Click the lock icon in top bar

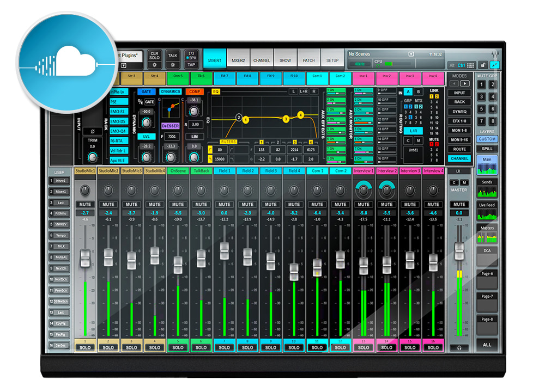click(482, 65)
